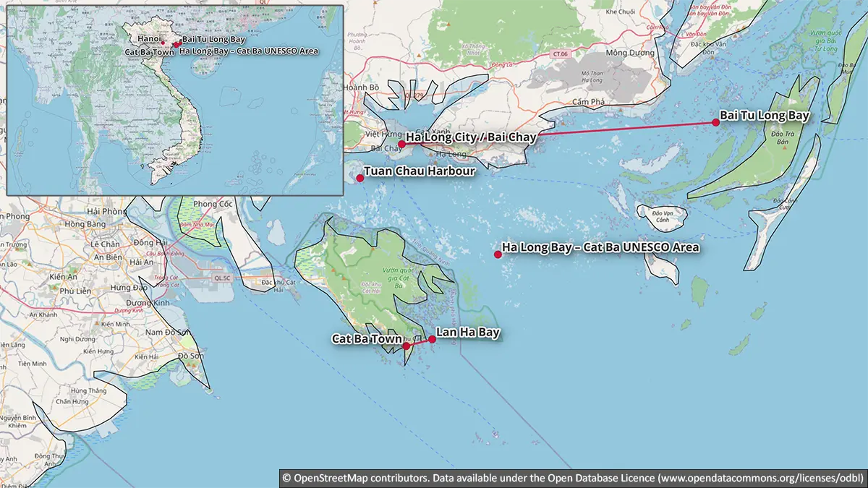This screenshot has height=488, width=868.
Task: Click the 'Chấn Hưng' place name
Action: point(72,401)
